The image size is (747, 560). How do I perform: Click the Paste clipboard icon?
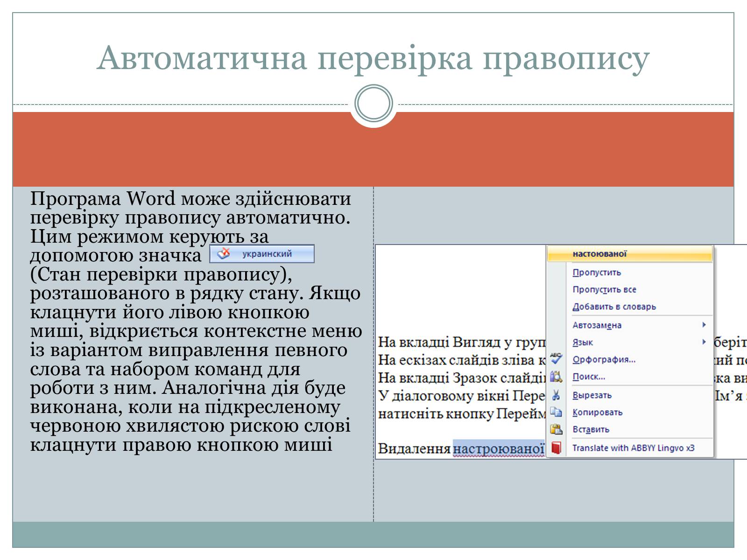tap(556, 429)
